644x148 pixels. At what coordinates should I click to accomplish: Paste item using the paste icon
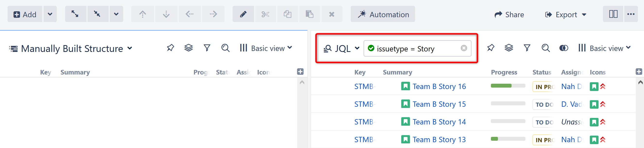(x=310, y=14)
